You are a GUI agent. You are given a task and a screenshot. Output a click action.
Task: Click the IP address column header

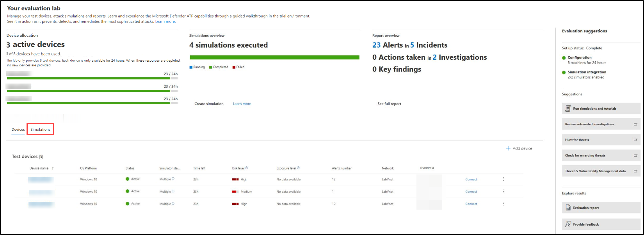click(427, 168)
